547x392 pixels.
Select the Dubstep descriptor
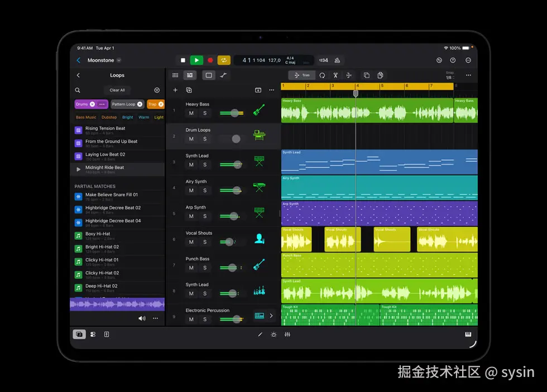[x=109, y=118]
